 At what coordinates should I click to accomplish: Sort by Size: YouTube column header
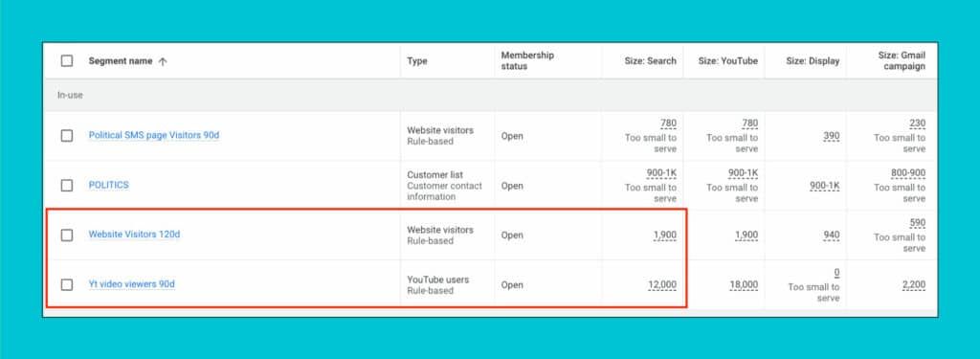pyautogui.click(x=728, y=61)
